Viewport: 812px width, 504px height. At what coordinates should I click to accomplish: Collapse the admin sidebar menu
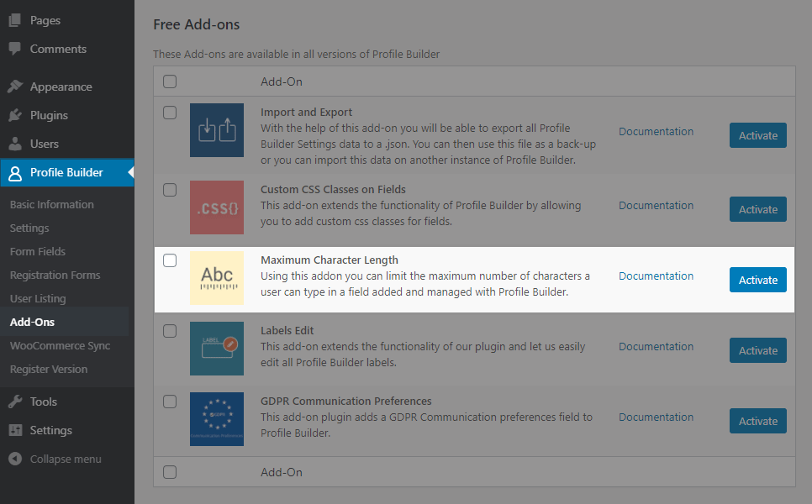pyautogui.click(x=55, y=459)
